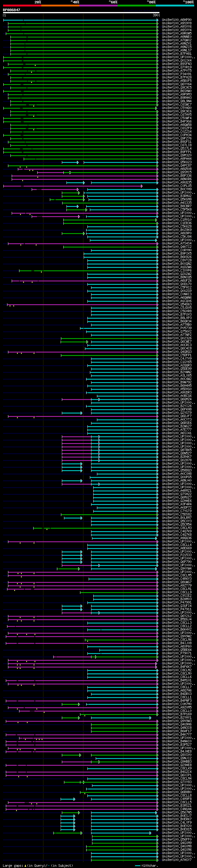Select label UniRef100_Q2U2W2
This screenshot has width=197, height=868.
point(177,274)
